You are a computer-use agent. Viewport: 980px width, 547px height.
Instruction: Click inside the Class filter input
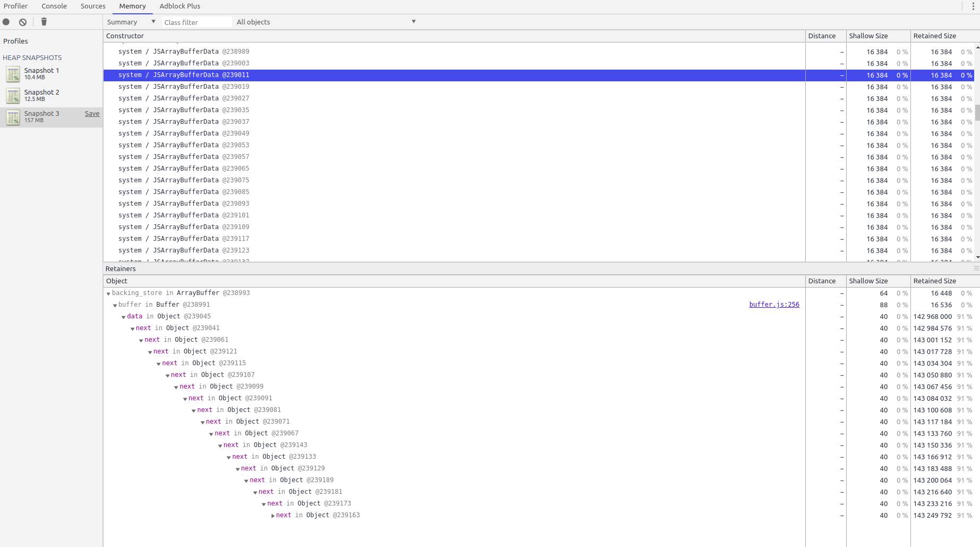pos(197,22)
